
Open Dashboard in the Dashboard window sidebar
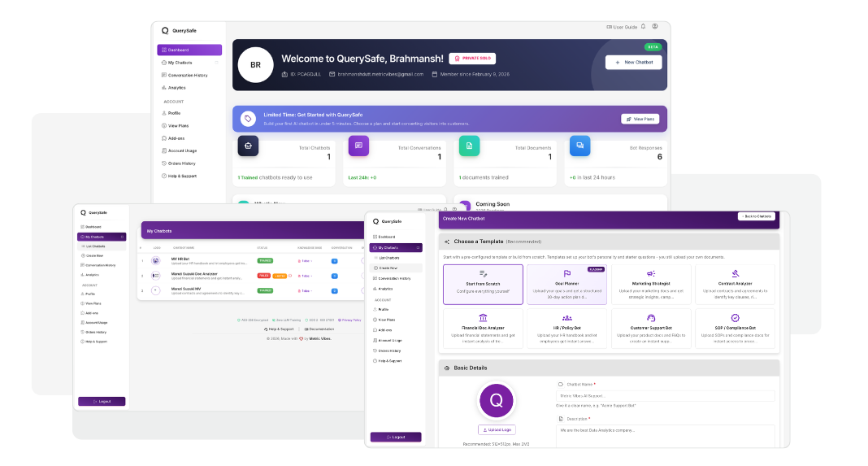[189, 50]
